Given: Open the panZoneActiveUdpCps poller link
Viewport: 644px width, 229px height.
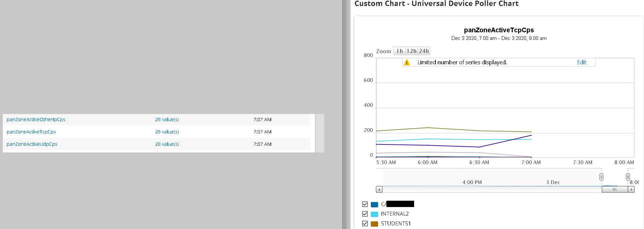Looking at the screenshot, I should tap(32, 144).
